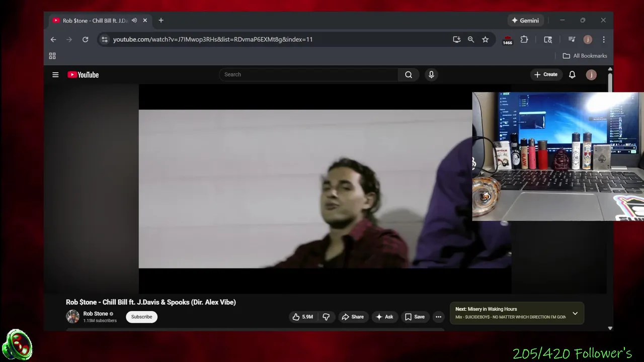Open Chrome profile avatar in toolbar

588,39
